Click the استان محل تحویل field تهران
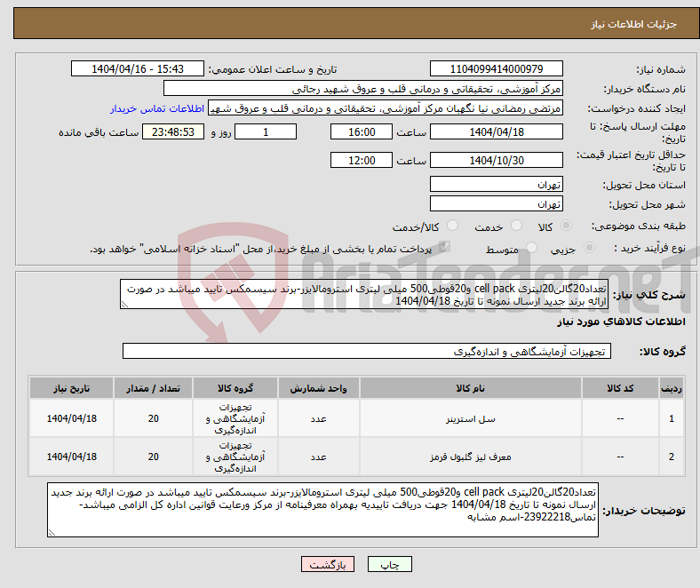Screen dimensions: 700x588 496,184
